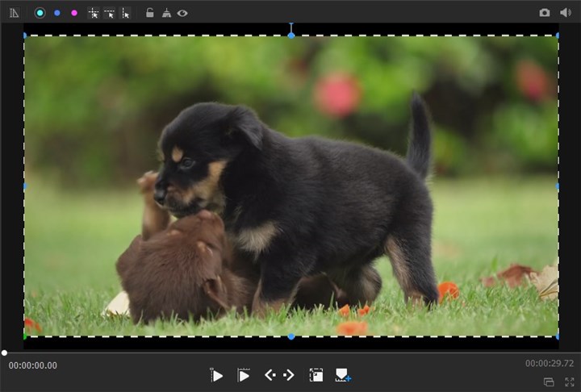The image size is (581, 392).
Task: Click the broom clear icon
Action: pyautogui.click(x=166, y=13)
